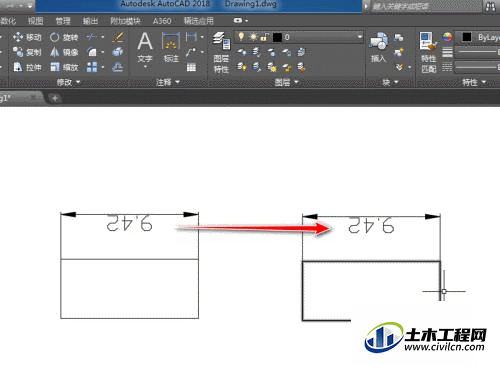
Task: Expand the 注释 (Annotation) panel
Action: pyautogui.click(x=168, y=82)
